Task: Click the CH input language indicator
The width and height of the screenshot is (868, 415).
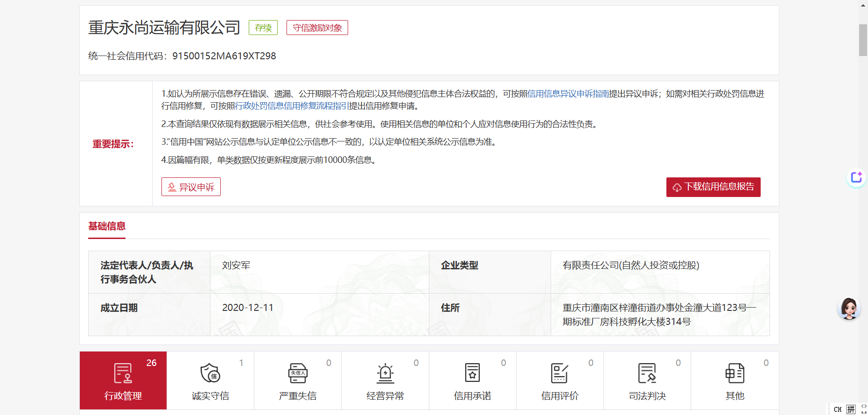Action: coord(838,409)
